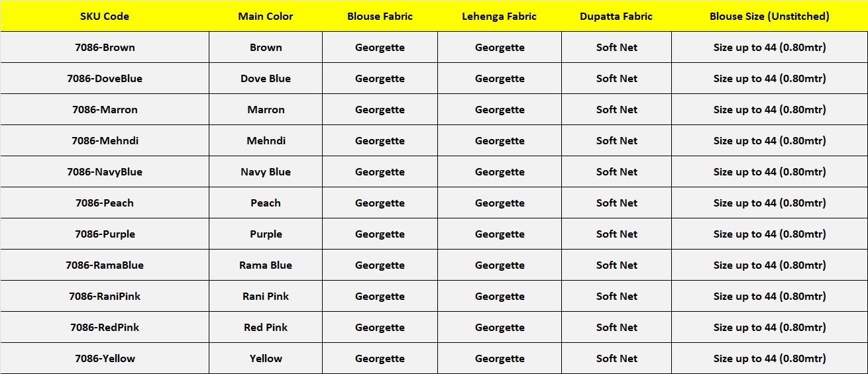Select the 7086-Marron SKU cell
The width and height of the screenshot is (868, 374).
pyautogui.click(x=105, y=109)
